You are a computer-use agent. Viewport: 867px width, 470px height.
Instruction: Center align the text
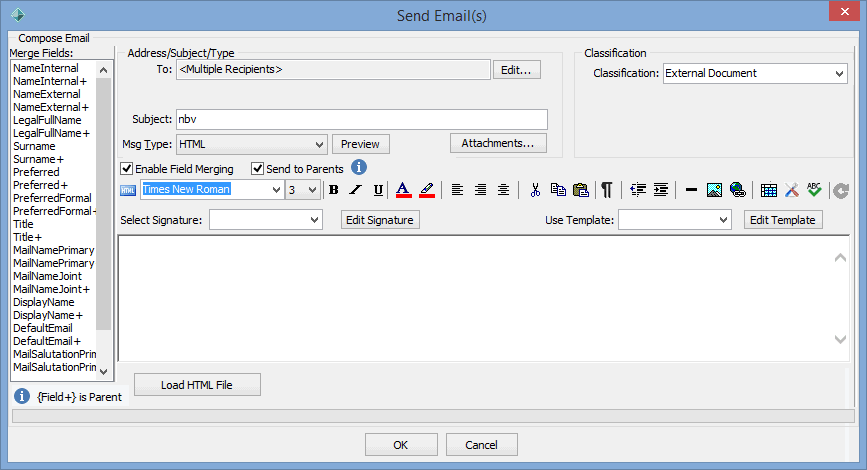[x=503, y=190]
